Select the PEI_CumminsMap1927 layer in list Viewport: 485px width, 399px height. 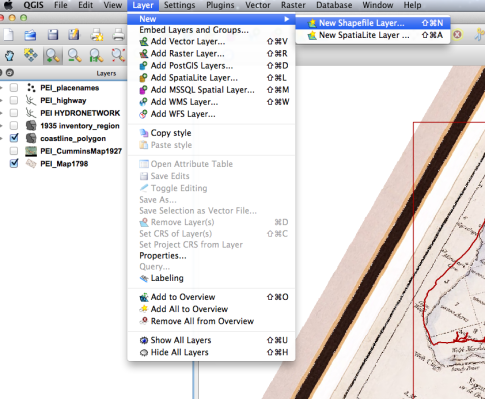[81, 151]
